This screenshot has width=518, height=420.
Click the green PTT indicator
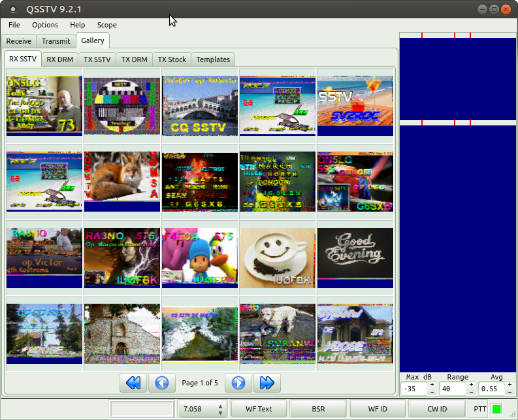pos(496,409)
